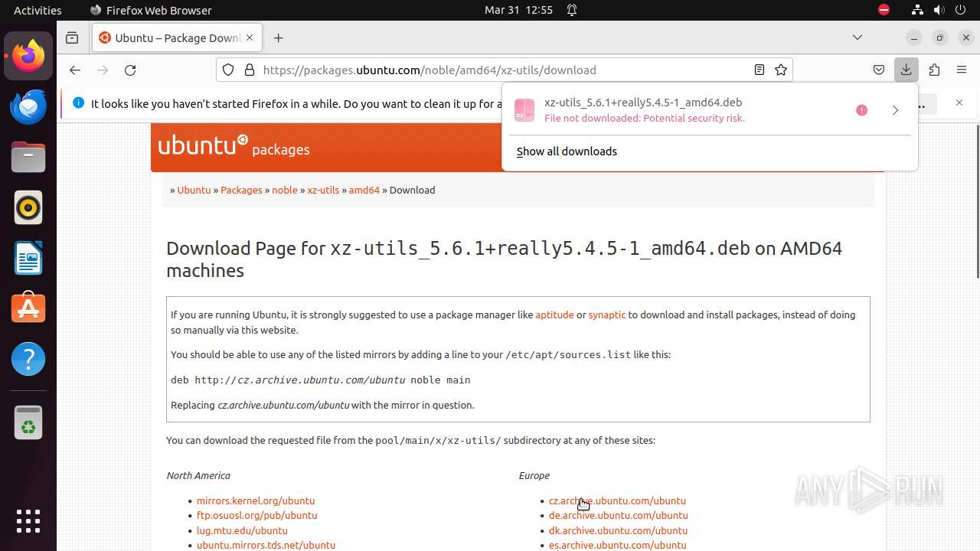Click the 'North America' mirrors heading
980x551 pixels.
point(198,475)
